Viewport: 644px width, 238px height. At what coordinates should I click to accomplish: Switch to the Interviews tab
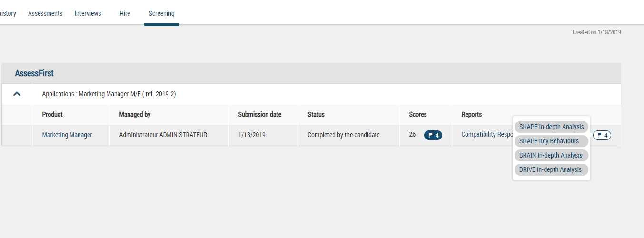click(88, 13)
